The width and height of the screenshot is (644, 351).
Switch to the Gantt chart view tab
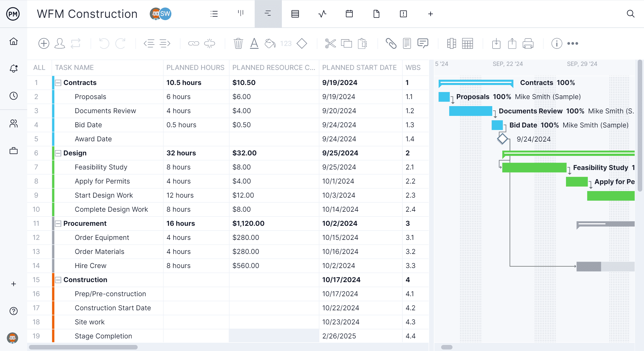click(268, 14)
